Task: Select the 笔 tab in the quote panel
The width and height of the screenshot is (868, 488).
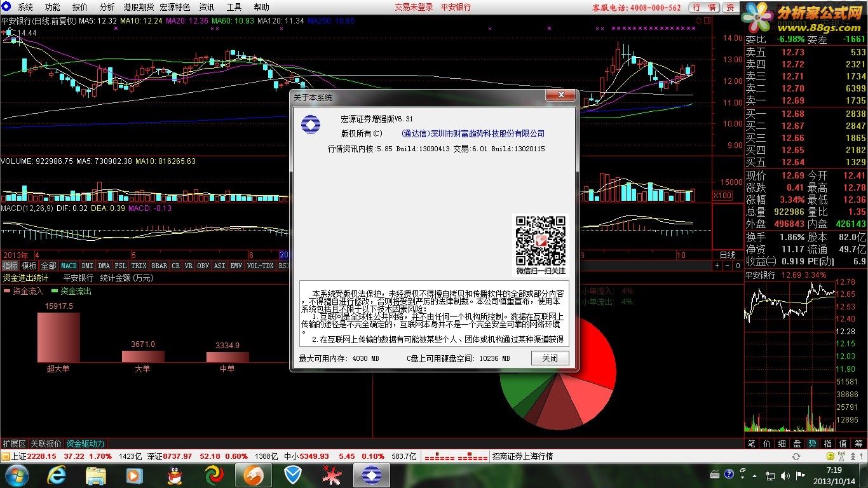Action: coord(752,444)
